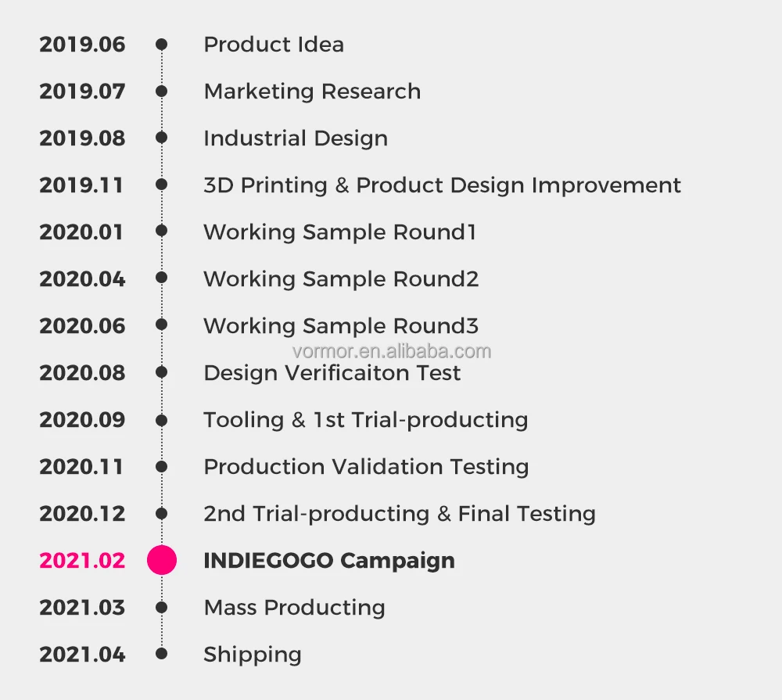Click the Working Sample Round3 text
This screenshot has width=782, height=700.
[340, 326]
